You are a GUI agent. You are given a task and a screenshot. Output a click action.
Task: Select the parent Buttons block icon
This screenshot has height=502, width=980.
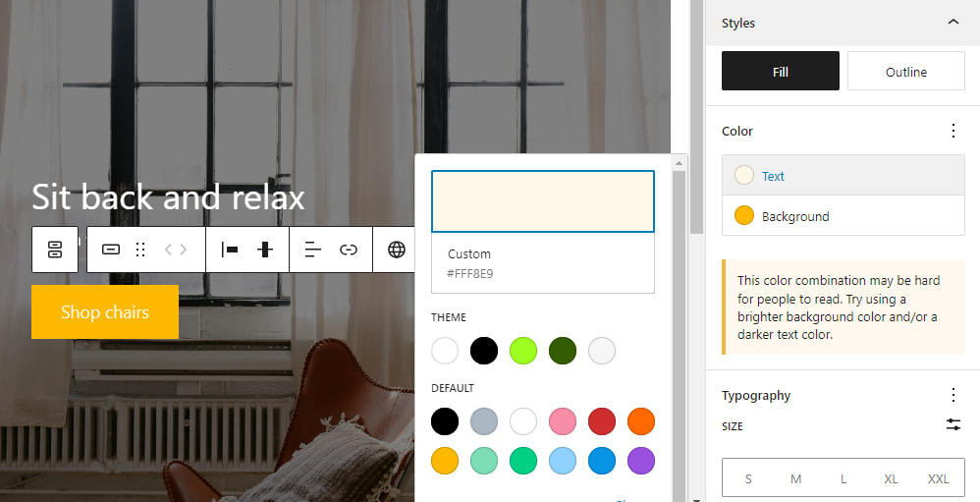tap(55, 250)
